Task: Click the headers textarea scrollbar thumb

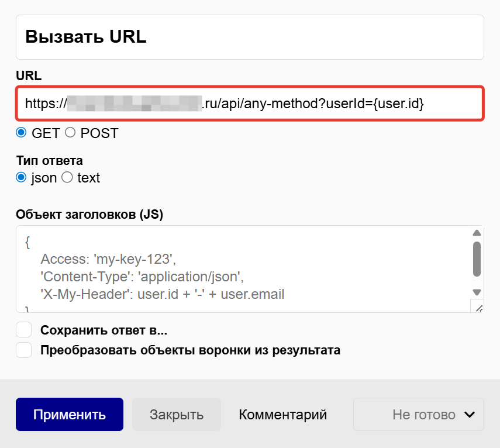Action: [x=477, y=259]
